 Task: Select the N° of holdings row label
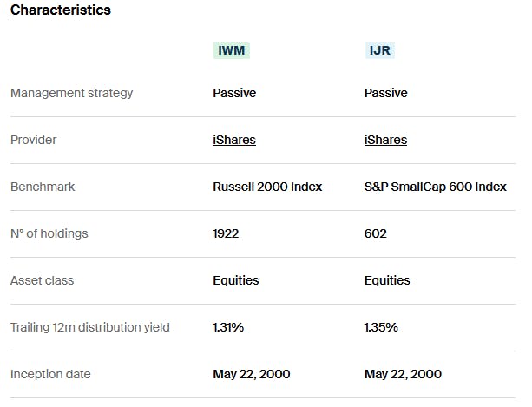(49, 233)
